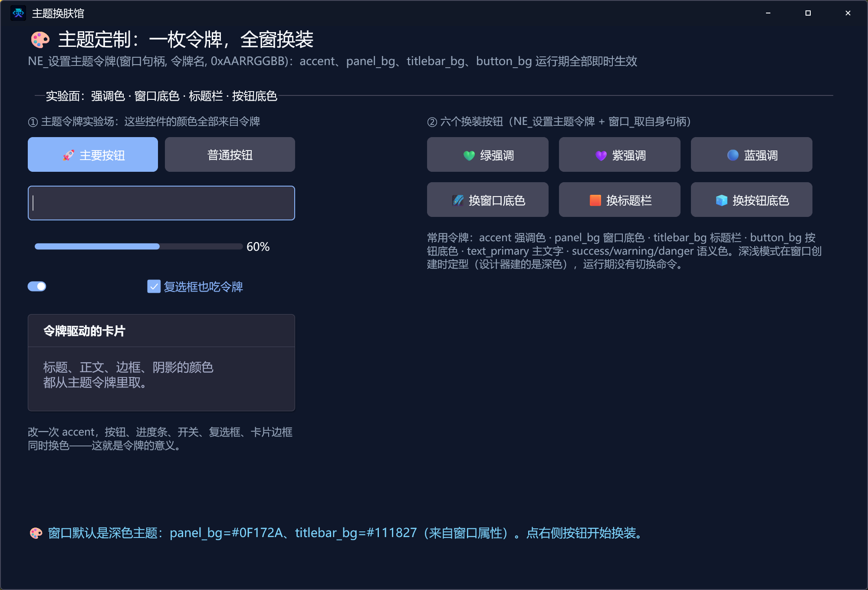Toggle the blue on/off switch
This screenshot has height=590, width=868.
(x=37, y=286)
